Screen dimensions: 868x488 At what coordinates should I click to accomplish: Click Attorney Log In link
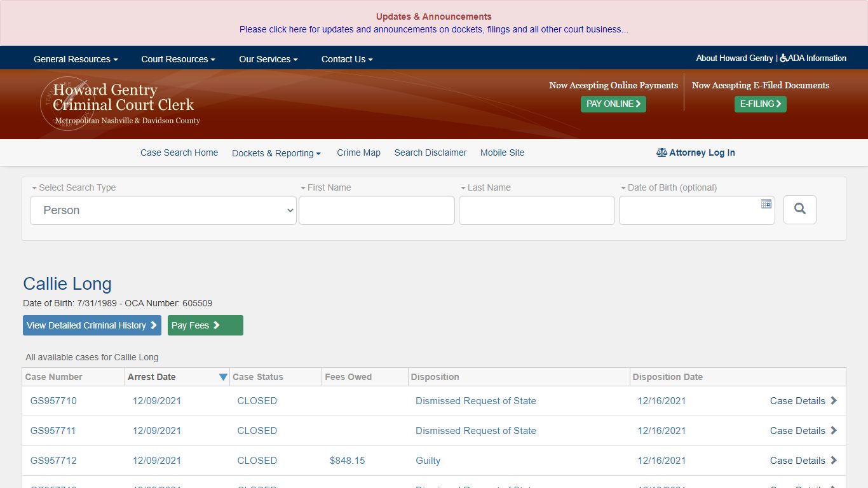[696, 152]
